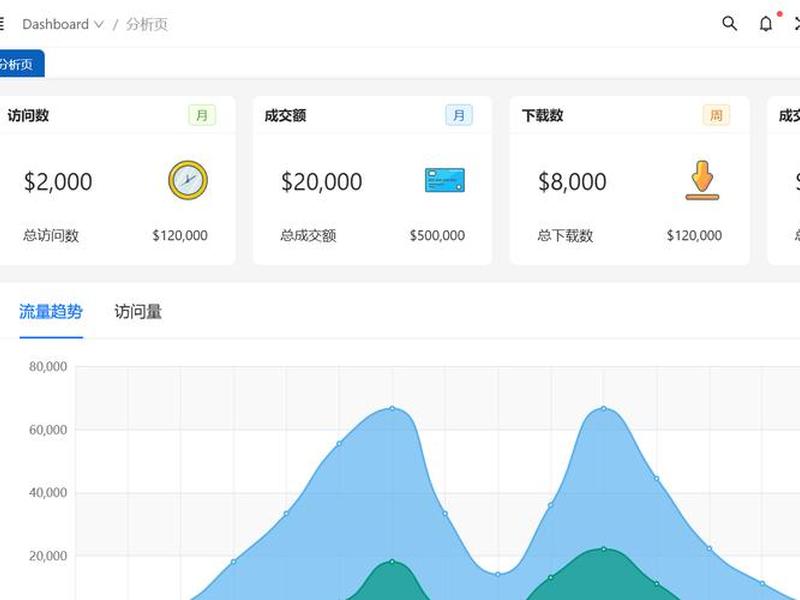The height and width of the screenshot is (600, 800).
Task: Click the 20,000 y-axis label
Action: pos(48,556)
